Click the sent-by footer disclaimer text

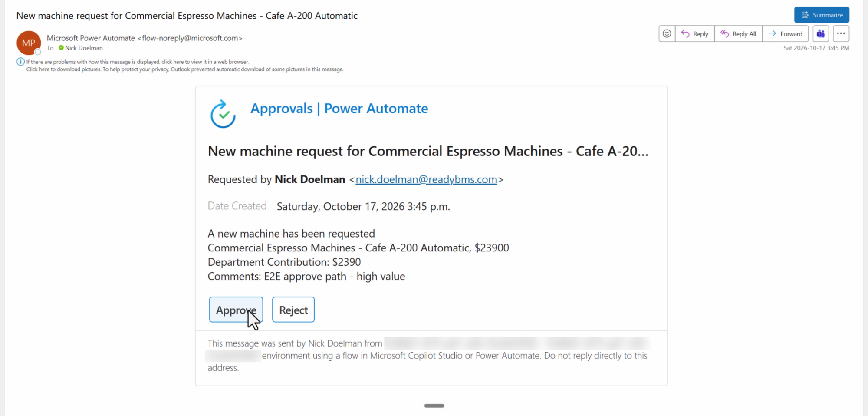427,355
